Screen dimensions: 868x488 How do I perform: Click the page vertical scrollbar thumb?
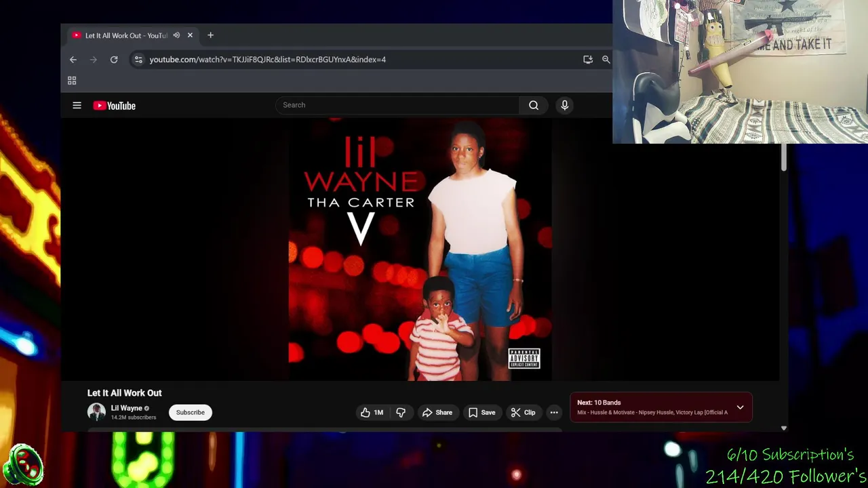(784, 157)
